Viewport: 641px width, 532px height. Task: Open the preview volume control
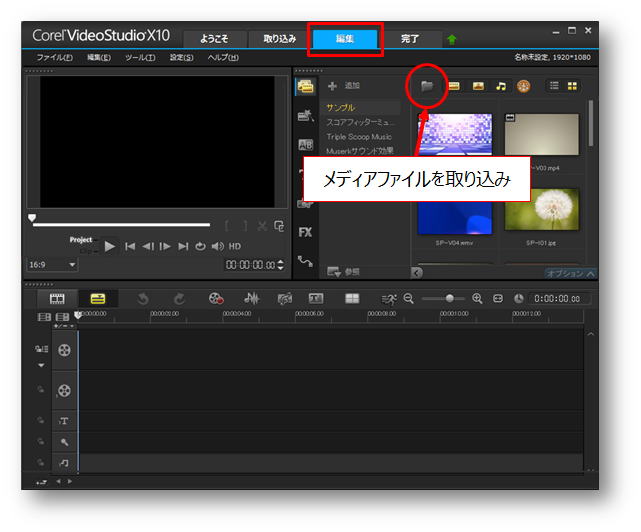pyautogui.click(x=217, y=246)
